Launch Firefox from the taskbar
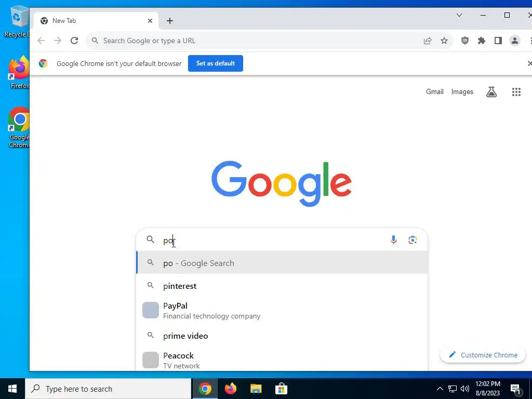 pos(230,389)
